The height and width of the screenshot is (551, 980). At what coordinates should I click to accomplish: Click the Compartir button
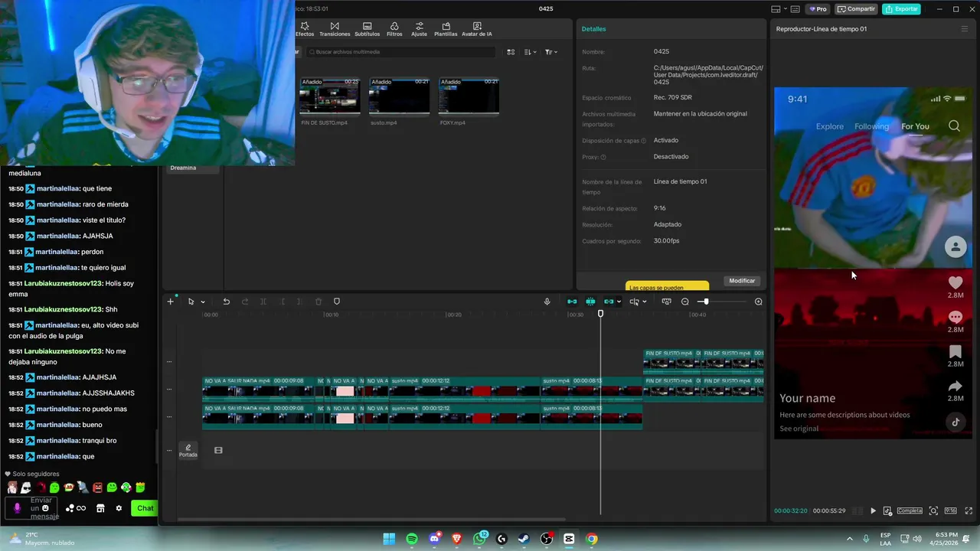[856, 9]
